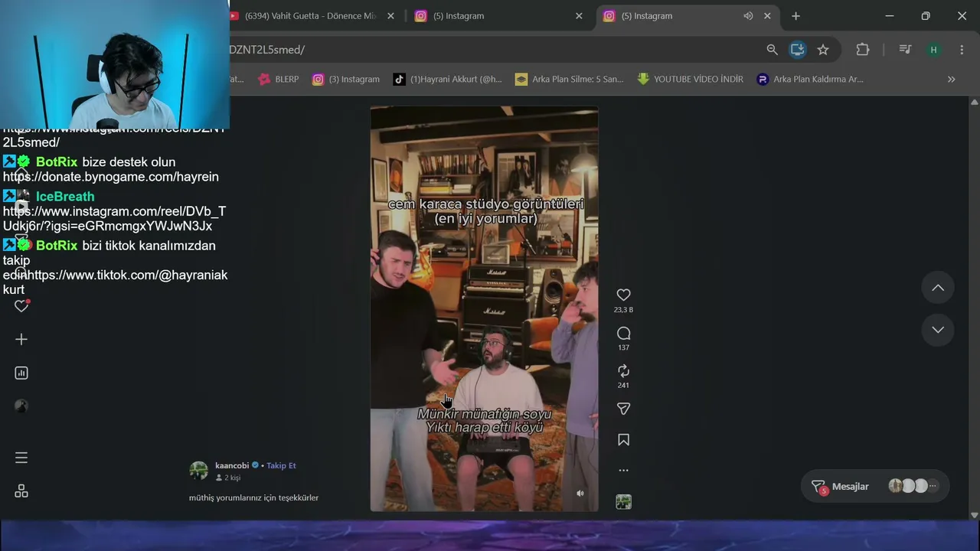This screenshot has height=551, width=980.
Task: Open the zoom magnifier icon in address bar
Action: [x=772, y=50]
